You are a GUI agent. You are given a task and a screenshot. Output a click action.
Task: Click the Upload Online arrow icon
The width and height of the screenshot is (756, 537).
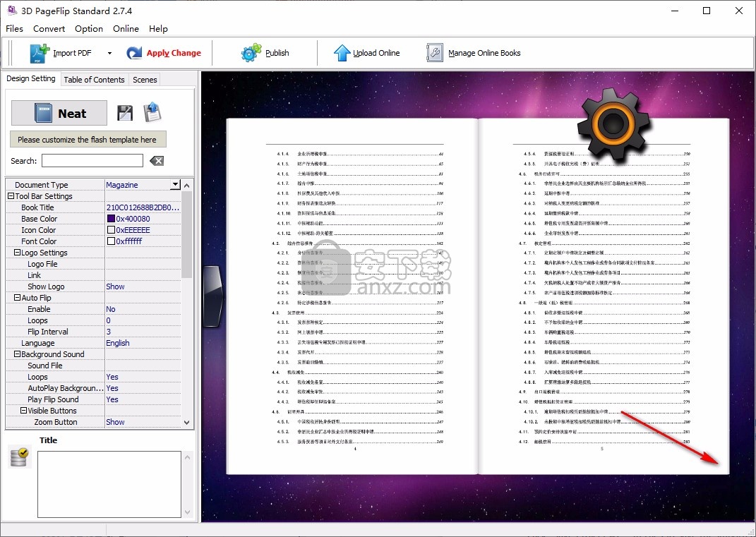[x=342, y=52]
